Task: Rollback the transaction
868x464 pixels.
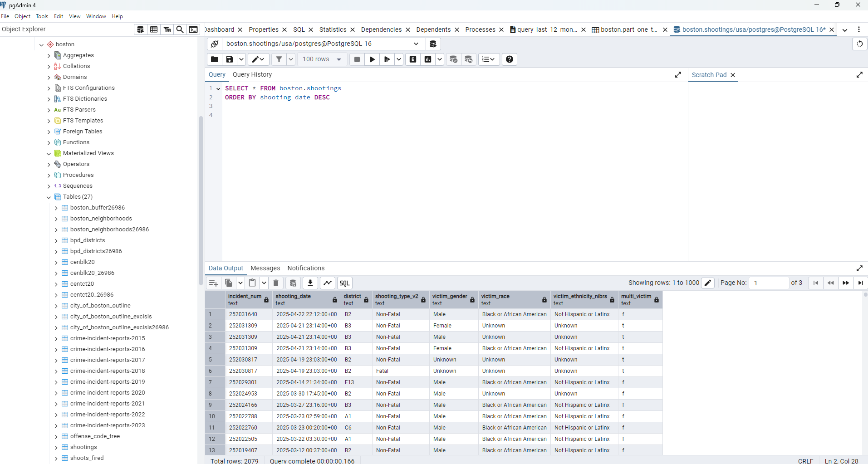Action: tap(469, 59)
